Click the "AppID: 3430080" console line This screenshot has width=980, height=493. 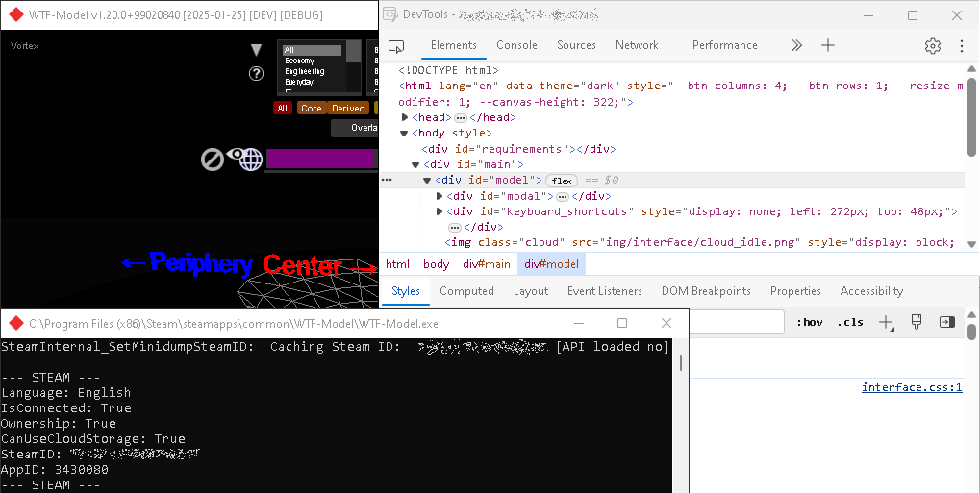coord(55,469)
